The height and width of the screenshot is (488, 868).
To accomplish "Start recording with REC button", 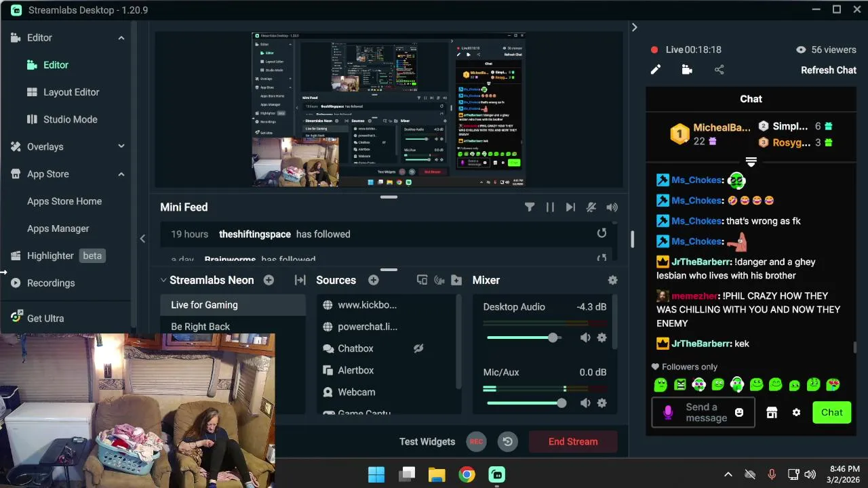I will click(477, 441).
